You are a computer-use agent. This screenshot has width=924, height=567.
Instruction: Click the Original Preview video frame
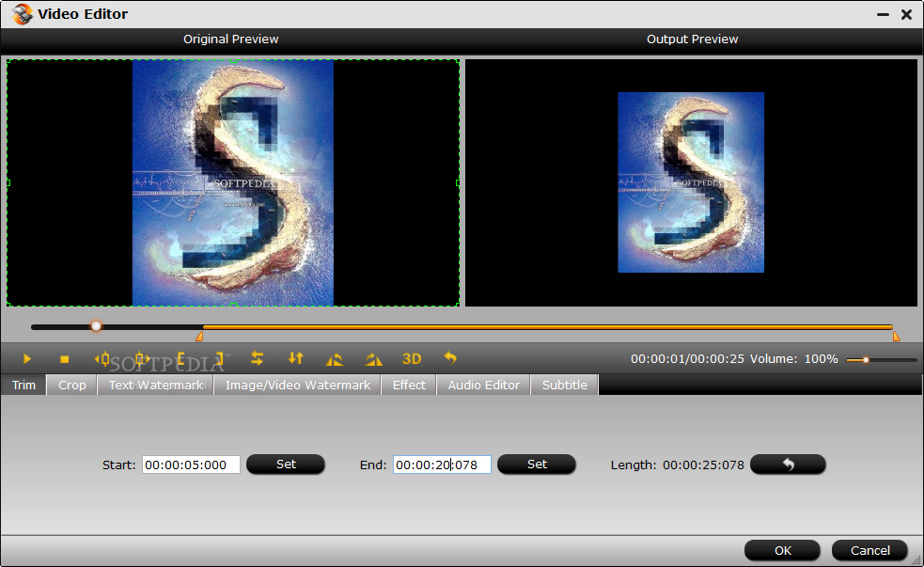(x=233, y=182)
